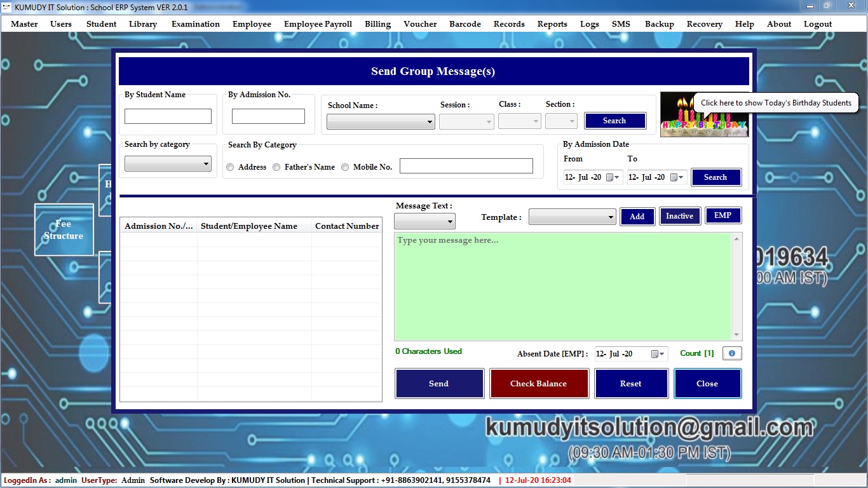Open the Employee Payroll menu
The image size is (868, 488).
click(x=318, y=24)
